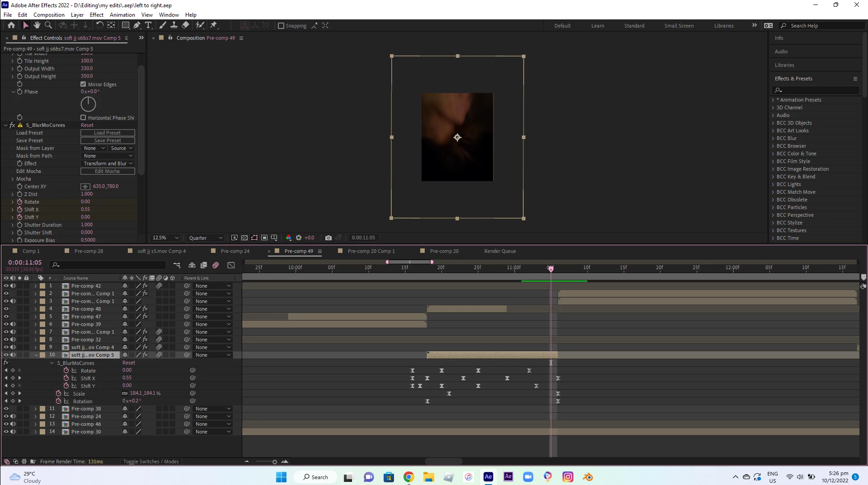Select the Roto Brush tool

coord(200,25)
